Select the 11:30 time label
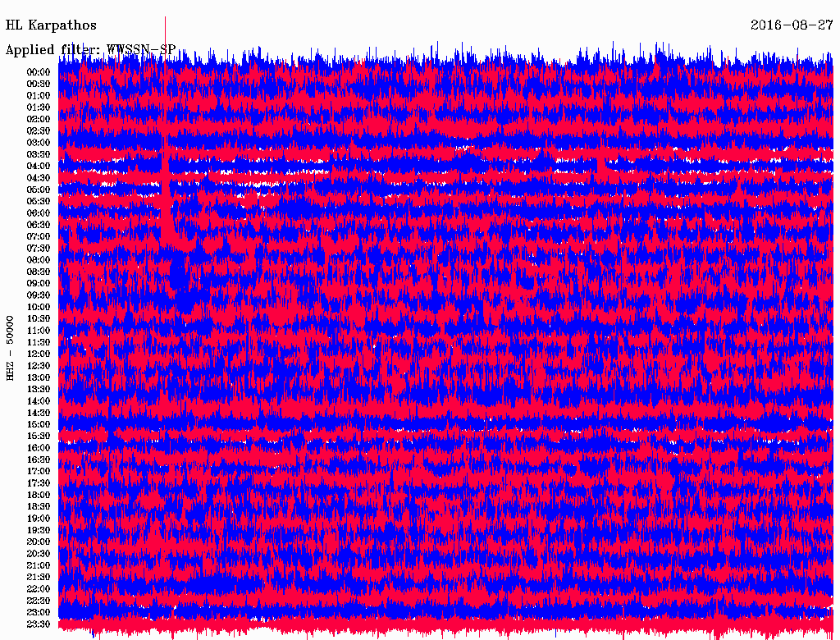 tap(39, 342)
